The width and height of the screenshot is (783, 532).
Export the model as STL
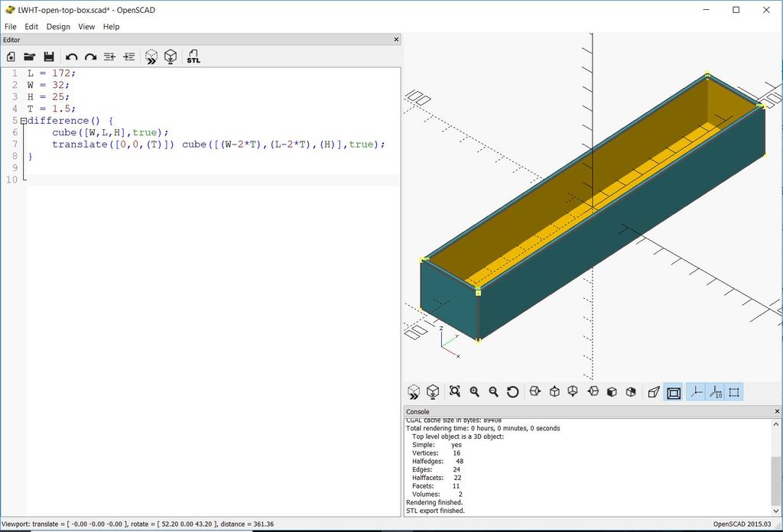193,57
